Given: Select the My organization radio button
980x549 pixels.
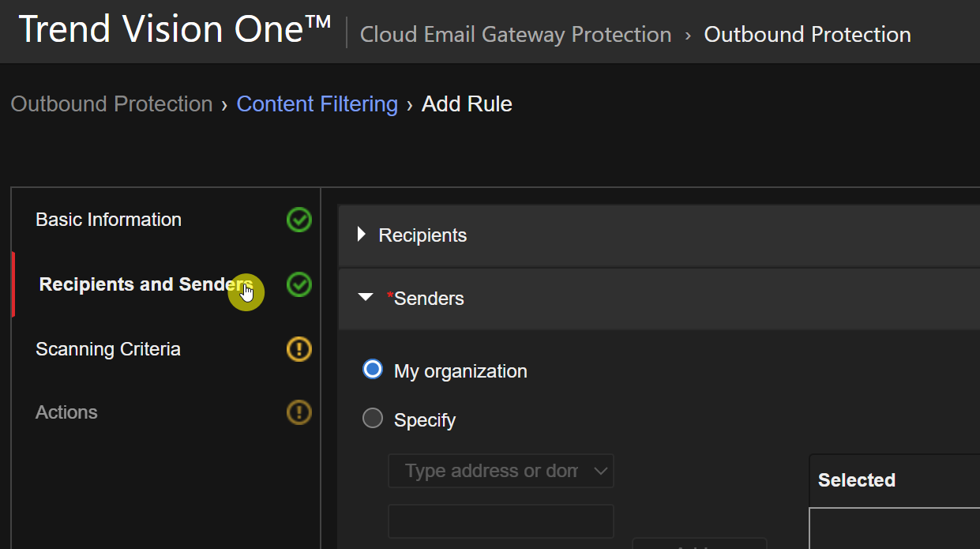Looking at the screenshot, I should tap(373, 370).
